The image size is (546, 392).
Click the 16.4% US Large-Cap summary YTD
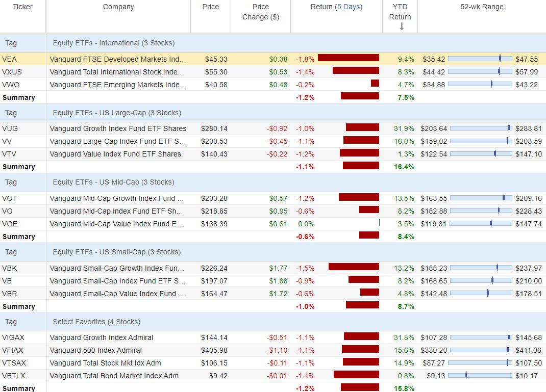[404, 167]
